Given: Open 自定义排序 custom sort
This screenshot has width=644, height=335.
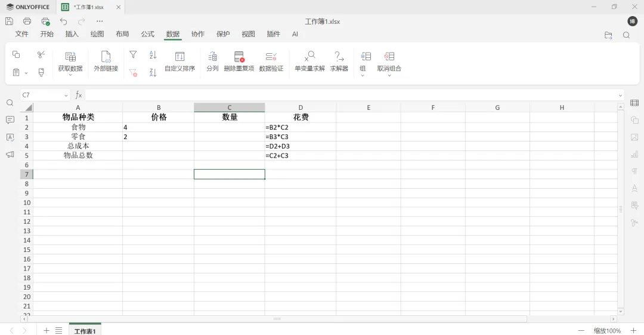Looking at the screenshot, I should tap(179, 62).
